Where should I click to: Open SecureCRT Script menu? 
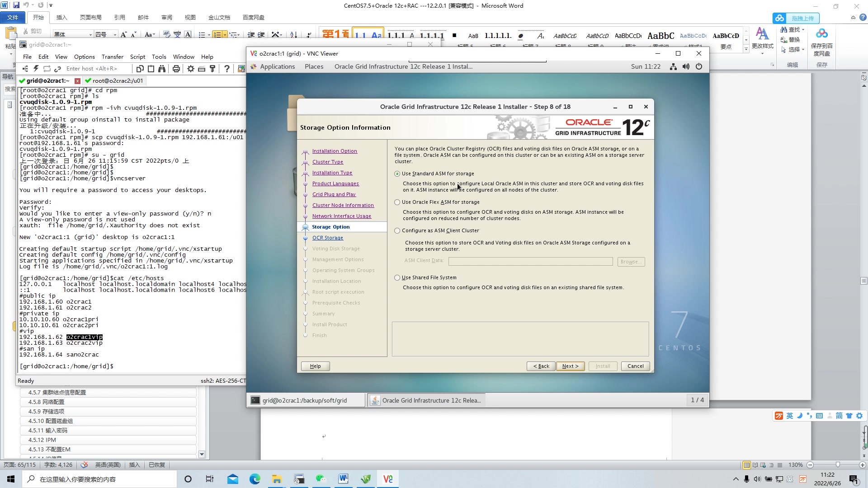(137, 57)
